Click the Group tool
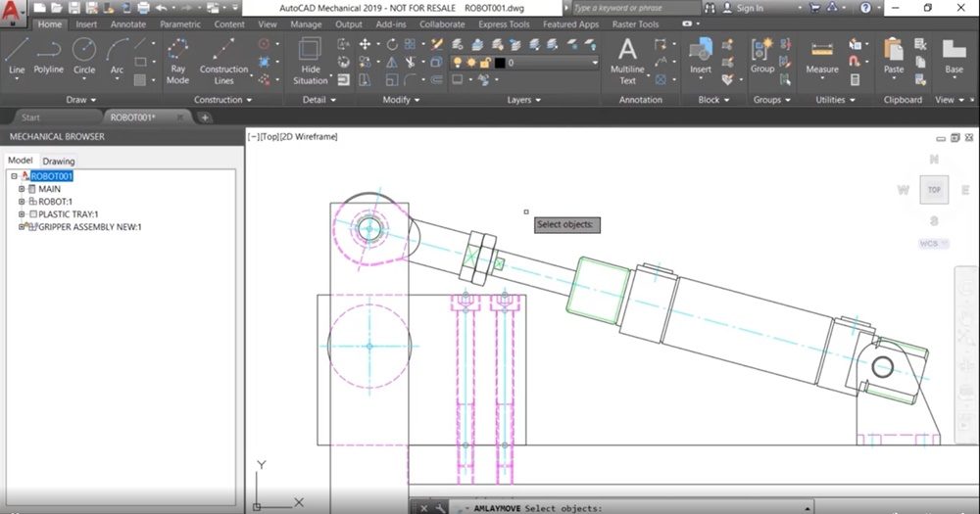Viewport: 980px width, 514px height. 762,56
